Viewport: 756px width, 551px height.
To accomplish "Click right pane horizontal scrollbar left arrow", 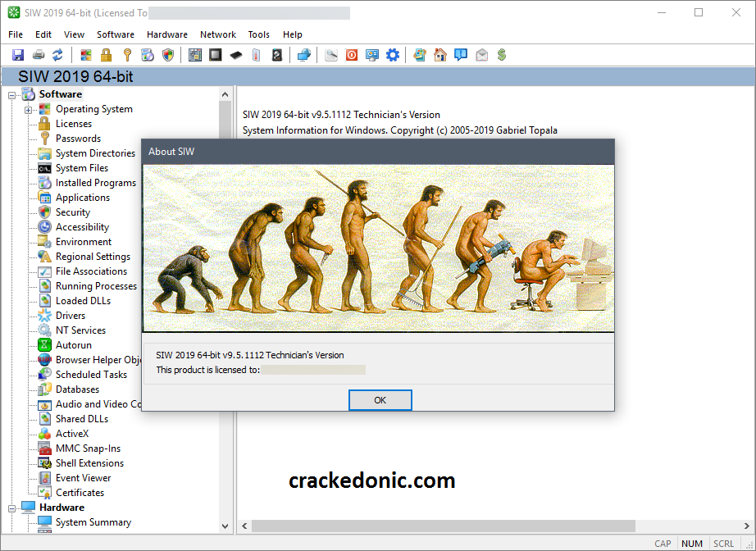I will 244,526.
